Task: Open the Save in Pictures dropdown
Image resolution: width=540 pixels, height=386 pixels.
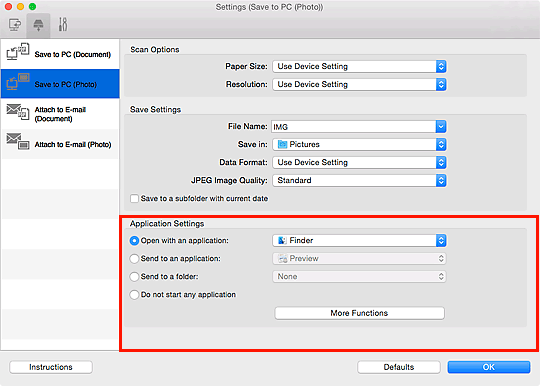Action: click(x=359, y=144)
